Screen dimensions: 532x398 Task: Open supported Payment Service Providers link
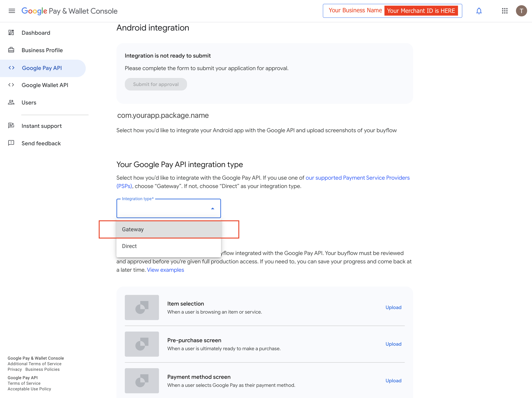(357, 178)
